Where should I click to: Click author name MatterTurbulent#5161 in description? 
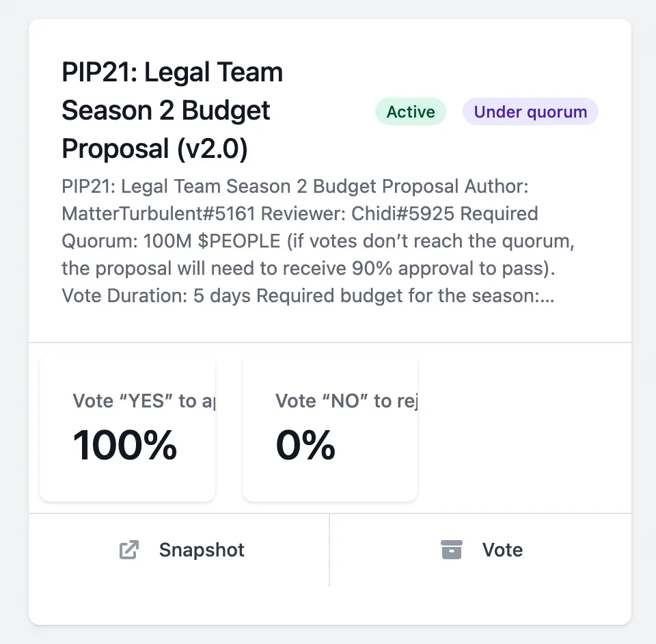(x=158, y=214)
